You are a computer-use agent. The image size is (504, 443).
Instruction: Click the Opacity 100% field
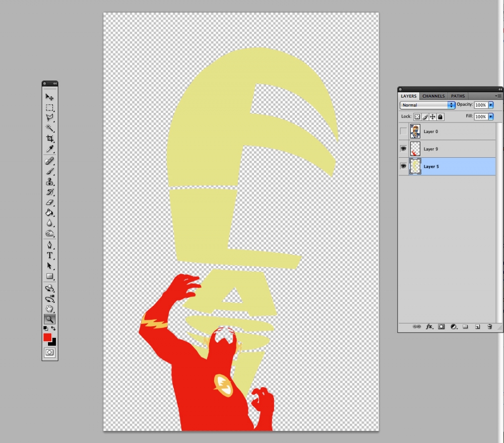point(481,105)
